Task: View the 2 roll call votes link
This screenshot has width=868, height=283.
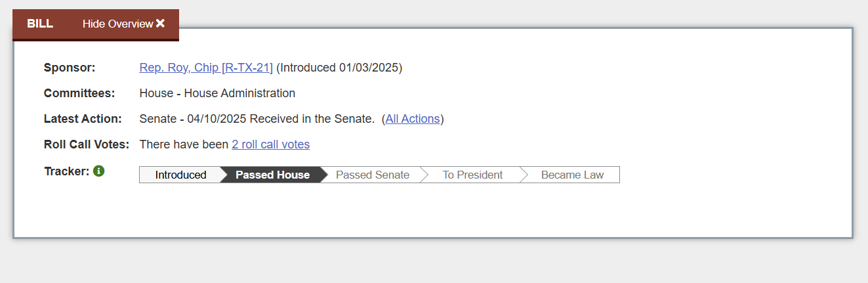Action: [x=270, y=144]
